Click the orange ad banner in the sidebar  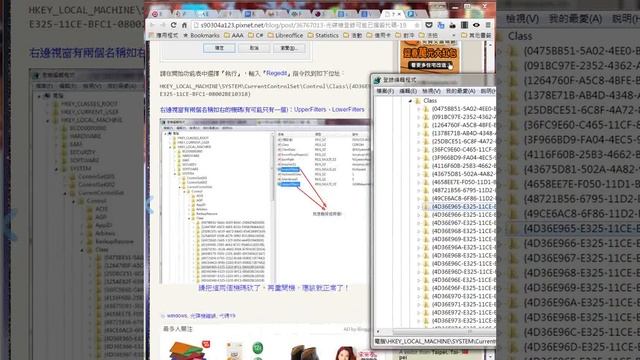pyautogui.click(x=430, y=56)
